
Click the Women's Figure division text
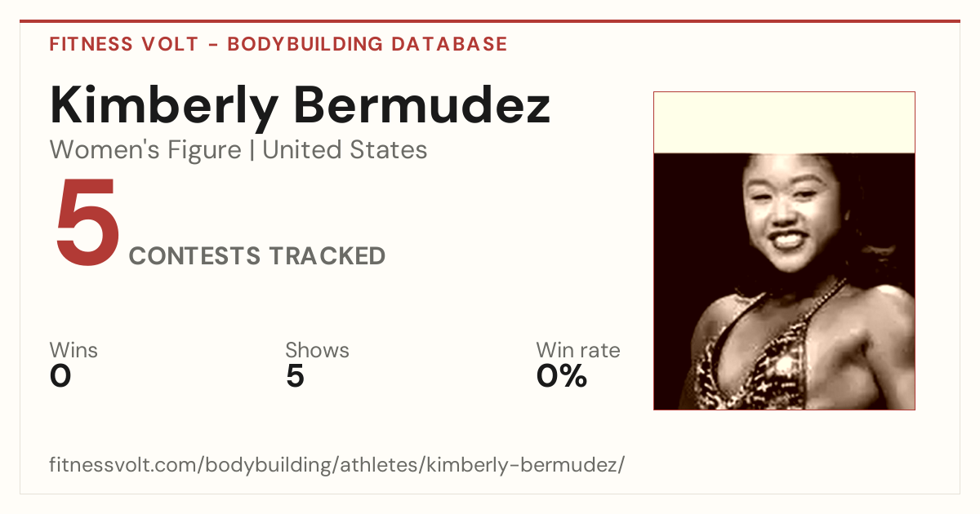[145, 150]
